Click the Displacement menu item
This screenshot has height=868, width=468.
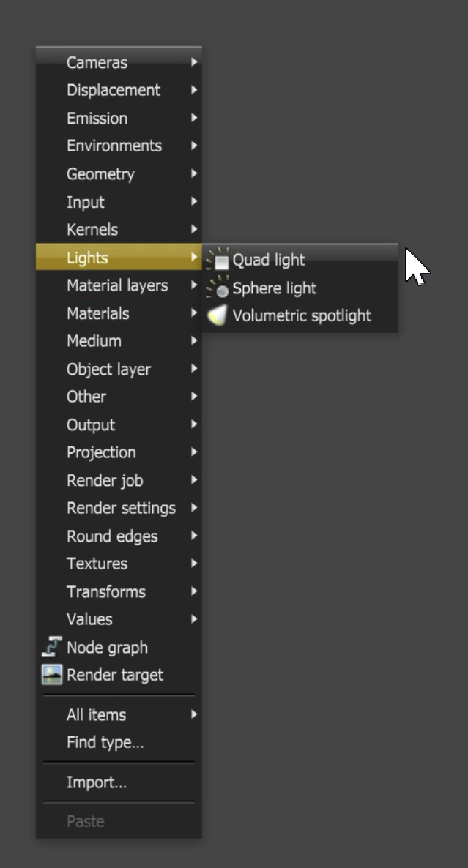click(x=113, y=91)
